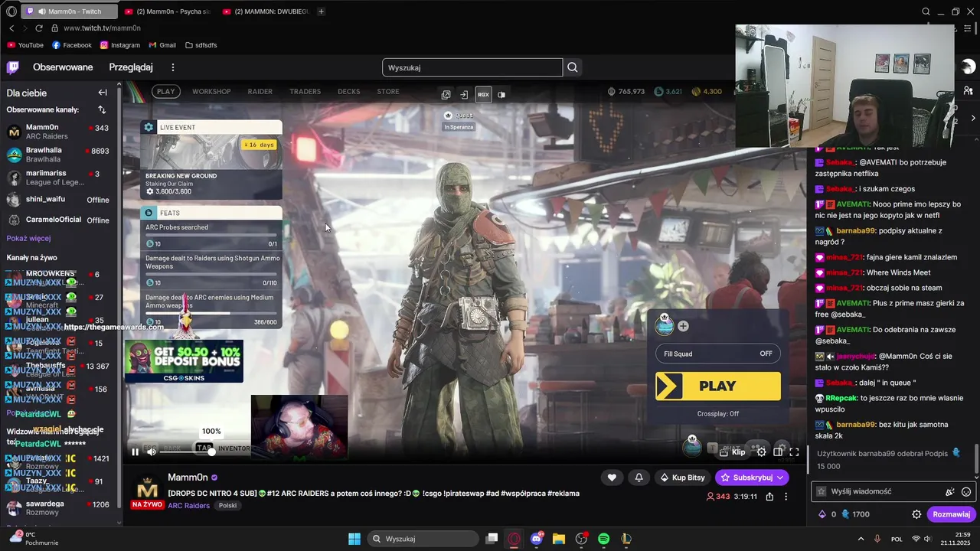The height and width of the screenshot is (551, 980).
Task: Open ARC Raiders category link
Action: point(188,506)
